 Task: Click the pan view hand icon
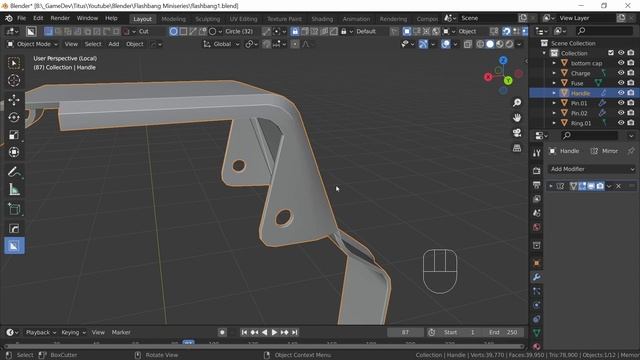517,118
